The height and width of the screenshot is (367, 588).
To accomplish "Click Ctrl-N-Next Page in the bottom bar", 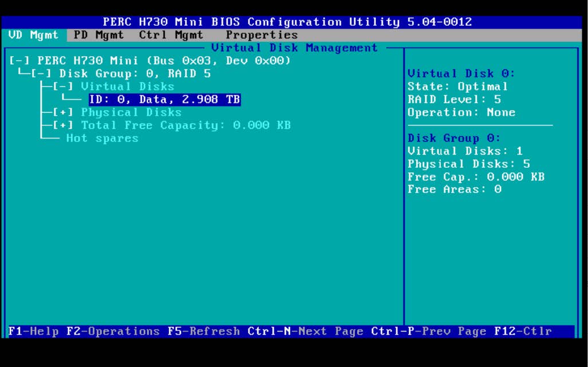I will 305,332.
